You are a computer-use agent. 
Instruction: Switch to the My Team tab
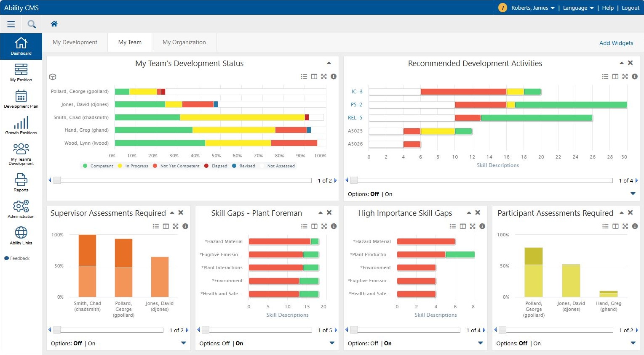pyautogui.click(x=130, y=42)
